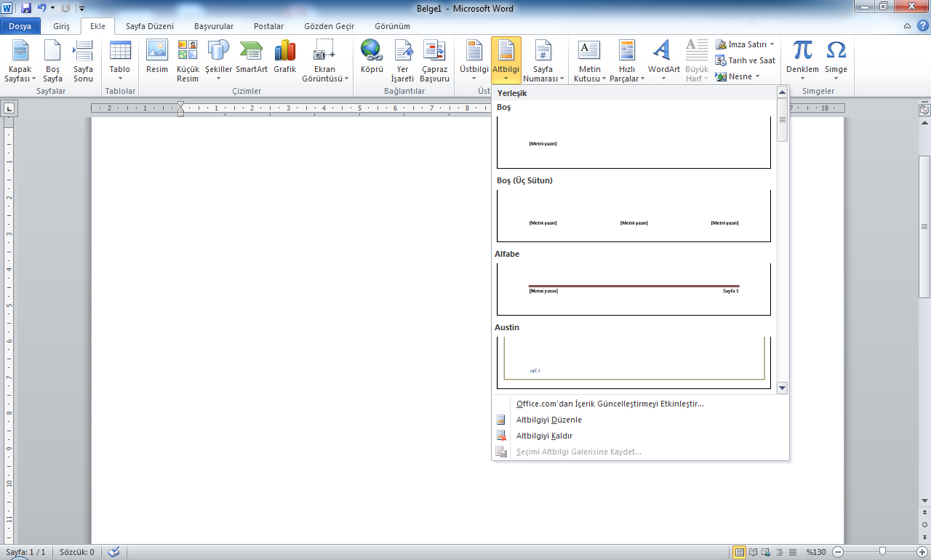Insert a cover page via Kapak Sayfası
This screenshot has height=560, width=931.
(x=20, y=61)
